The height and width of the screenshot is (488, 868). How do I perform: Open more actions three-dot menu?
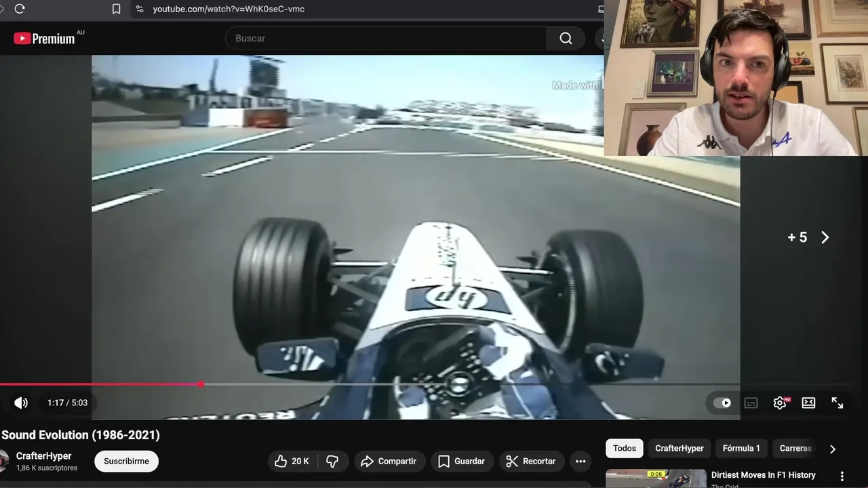(580, 461)
